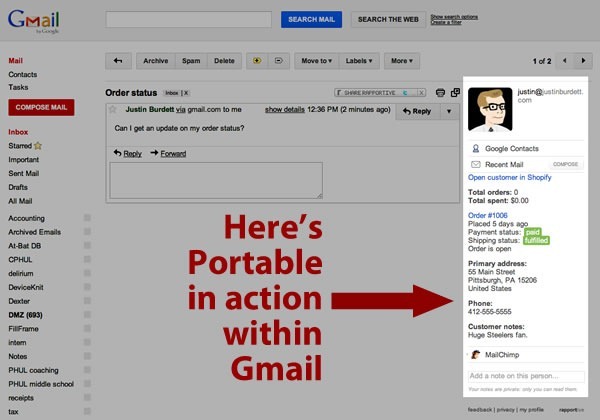Click color box next to Accounting label

pos(87,218)
